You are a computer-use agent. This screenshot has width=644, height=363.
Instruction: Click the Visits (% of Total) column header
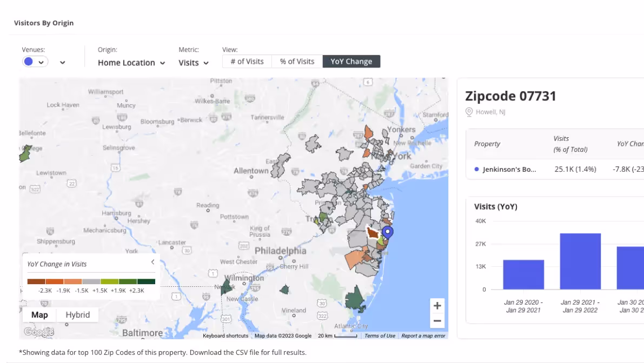point(570,144)
